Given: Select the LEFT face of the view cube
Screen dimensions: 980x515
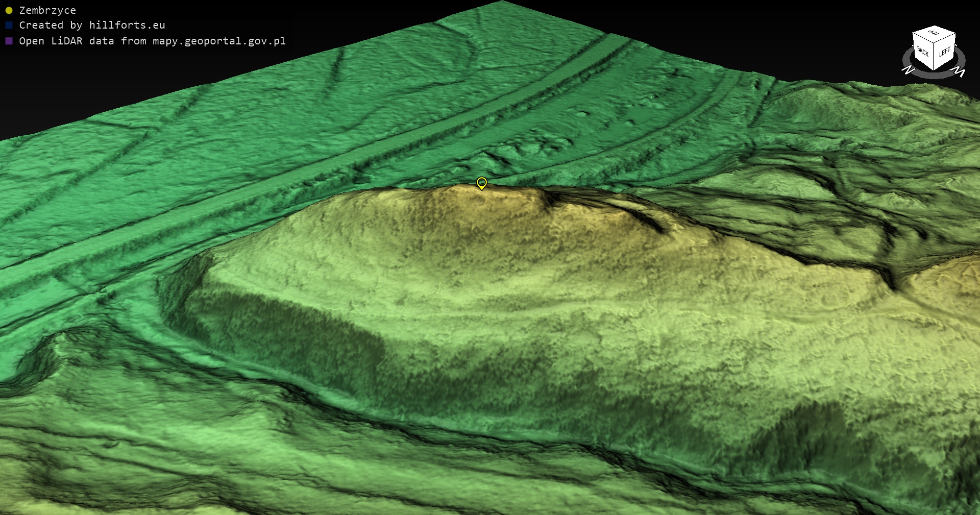Looking at the screenshot, I should tap(944, 52).
